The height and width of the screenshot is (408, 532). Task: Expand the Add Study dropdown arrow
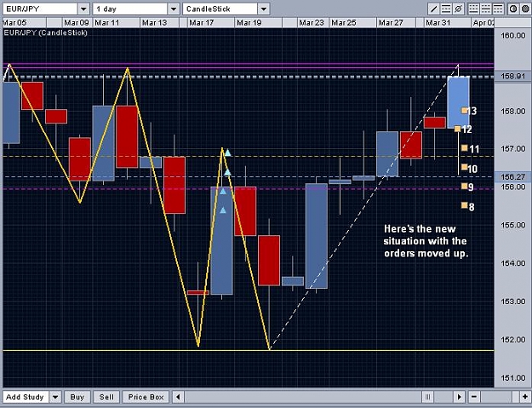[x=55, y=396]
